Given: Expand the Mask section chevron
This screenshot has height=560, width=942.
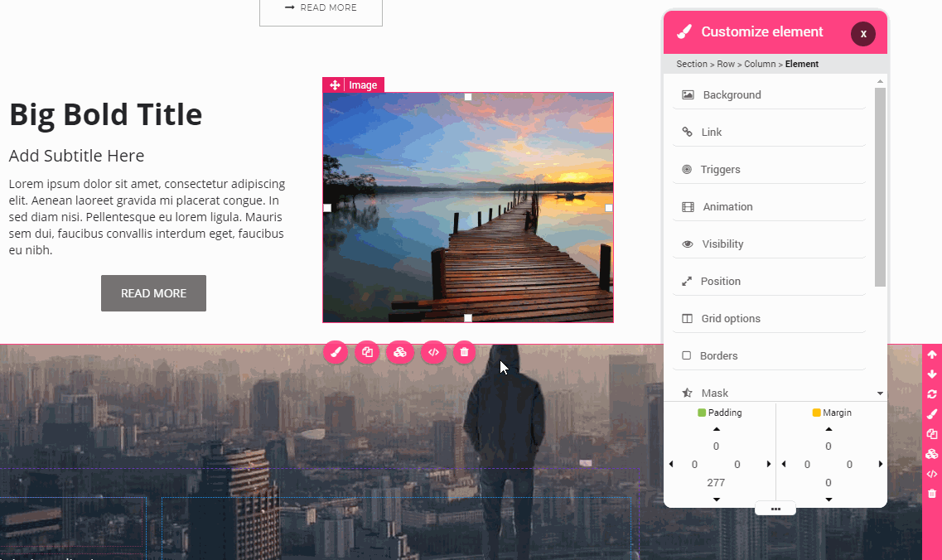Looking at the screenshot, I should point(880,393).
